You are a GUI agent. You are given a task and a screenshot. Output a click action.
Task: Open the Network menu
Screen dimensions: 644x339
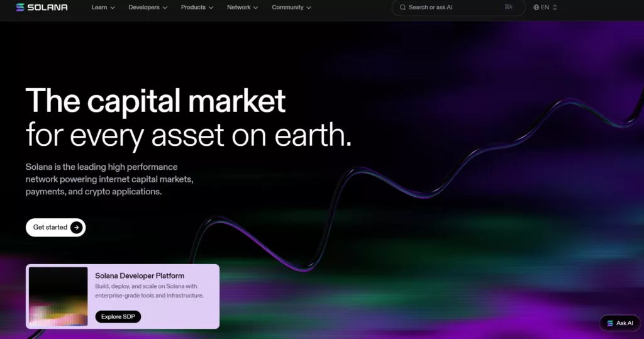tap(242, 8)
